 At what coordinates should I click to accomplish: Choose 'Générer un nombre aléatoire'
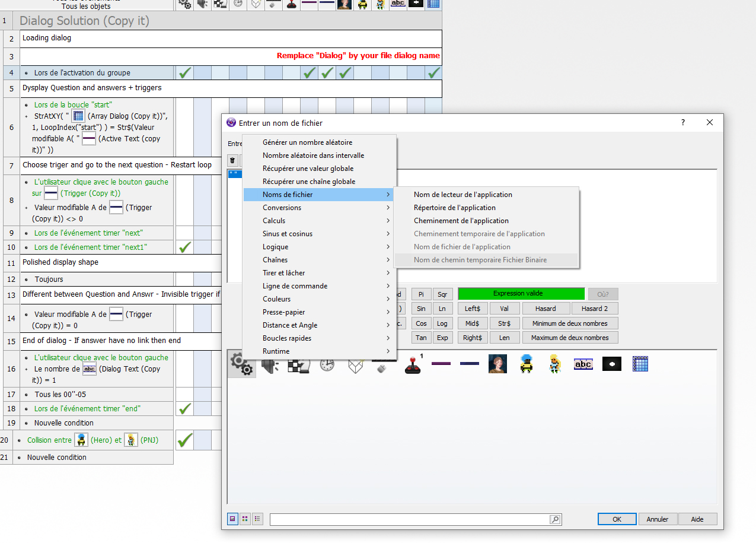[307, 142]
